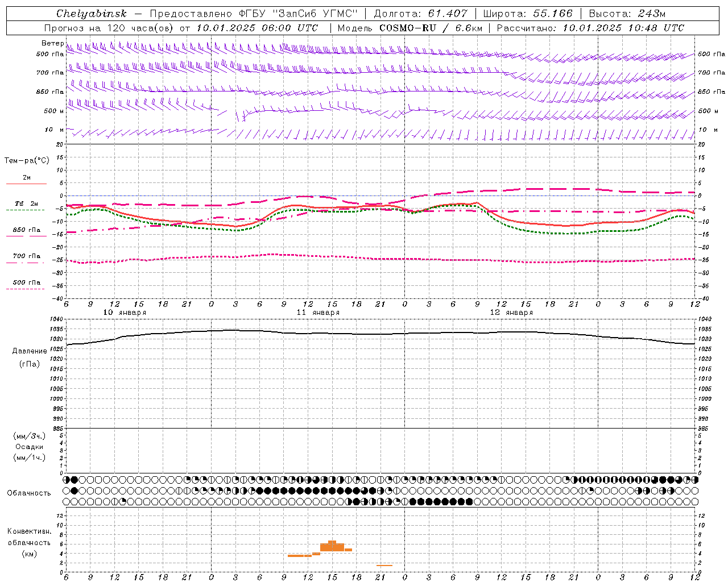
Task: Click the dotted line sample under 500 гПа legend
Action: [26, 289]
